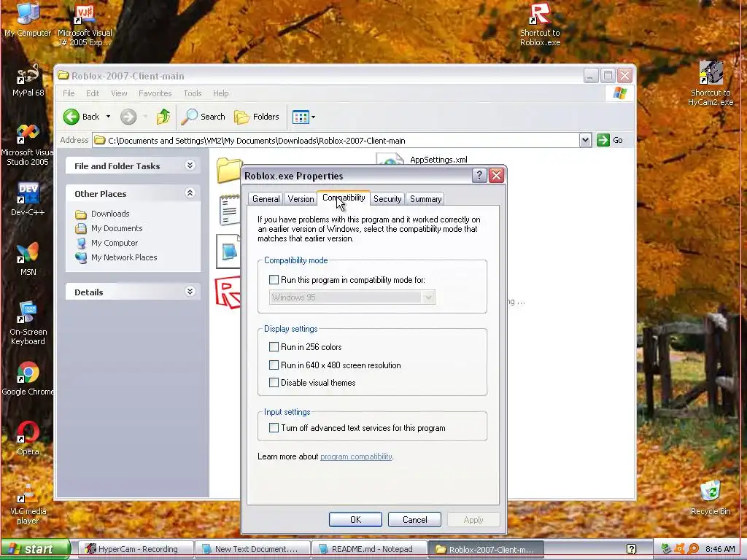Image resolution: width=747 pixels, height=560 pixels.
Task: Open MSN desktop icon
Action: pyautogui.click(x=28, y=259)
